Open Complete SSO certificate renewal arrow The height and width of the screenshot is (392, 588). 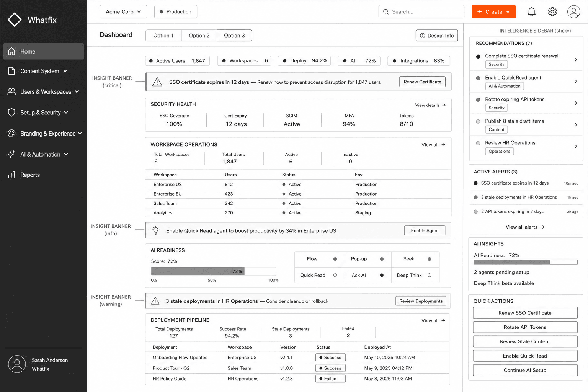point(576,60)
